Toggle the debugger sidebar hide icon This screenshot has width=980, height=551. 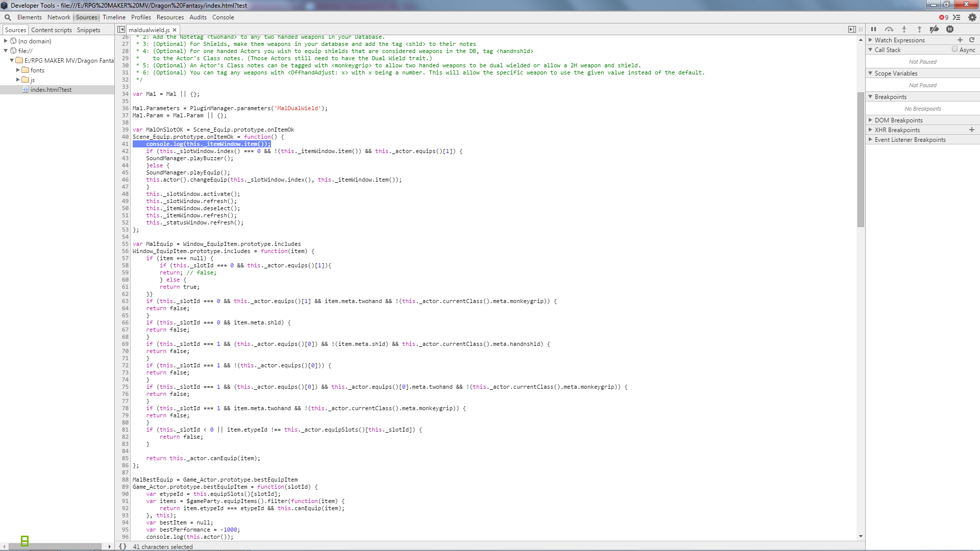pyautogui.click(x=851, y=30)
